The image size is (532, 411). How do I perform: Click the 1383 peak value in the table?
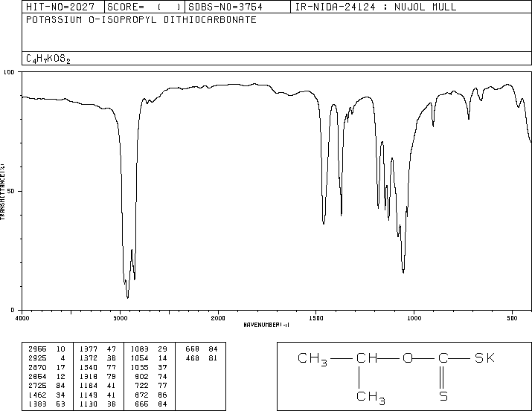[38, 404]
